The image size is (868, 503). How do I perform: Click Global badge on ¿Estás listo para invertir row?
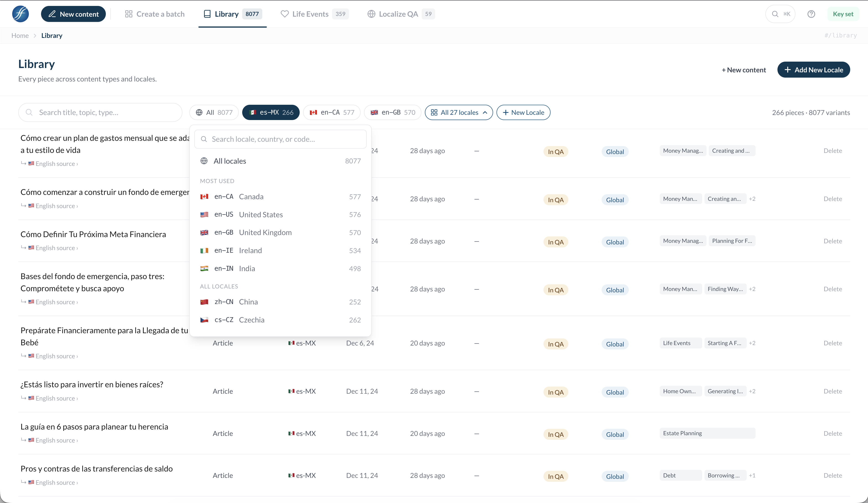click(x=615, y=392)
